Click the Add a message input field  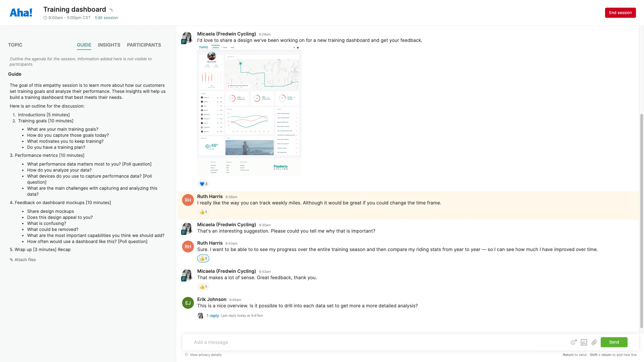pos(335,342)
